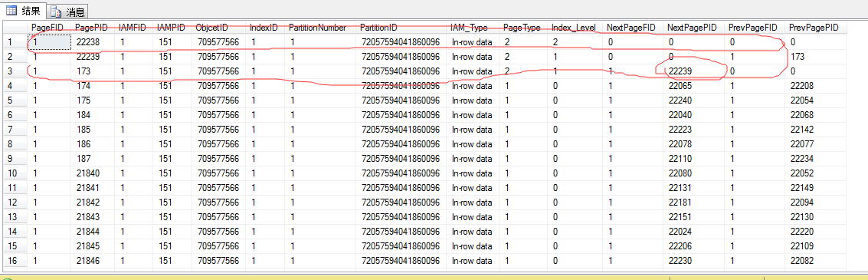The height and width of the screenshot is (280, 868).
Task: Click the IndexID column header
Action: (x=264, y=27)
